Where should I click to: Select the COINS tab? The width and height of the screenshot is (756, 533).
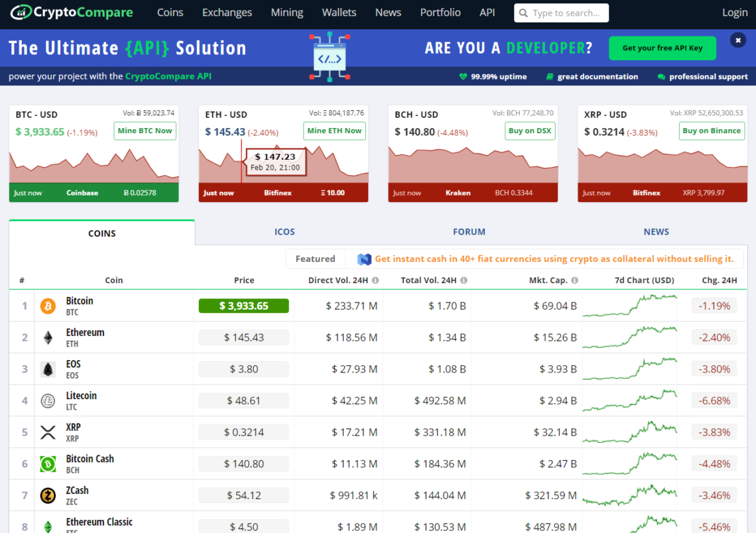(101, 233)
